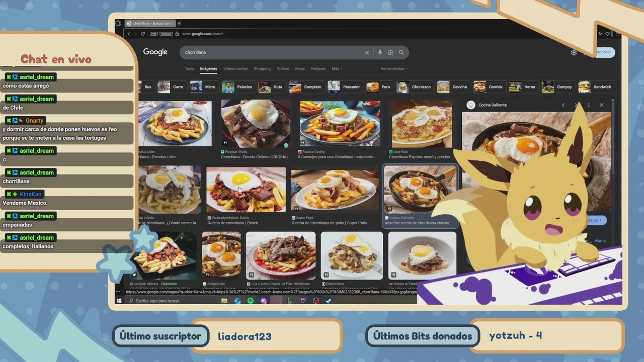Select the Imágenes results tab
Viewport: 644px width, 362px height.
pos(208,68)
